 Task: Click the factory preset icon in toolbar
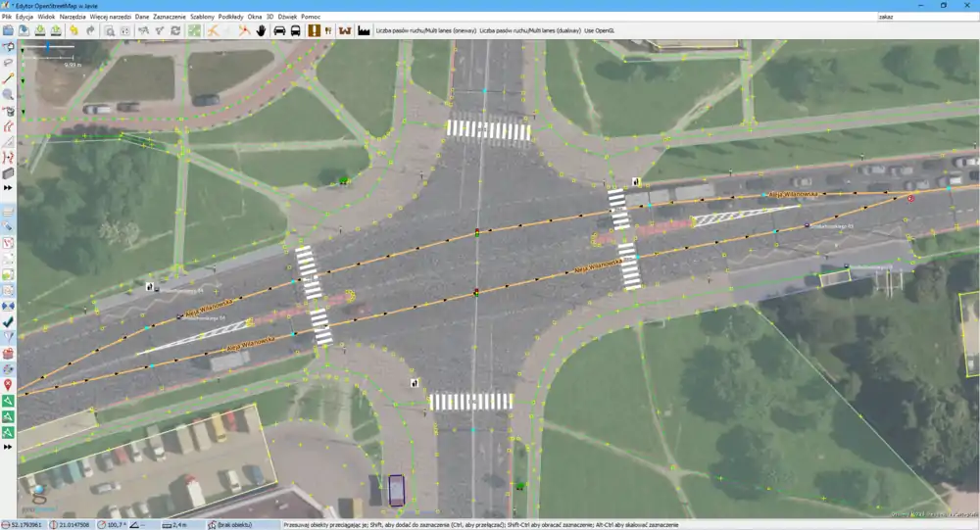[364, 30]
